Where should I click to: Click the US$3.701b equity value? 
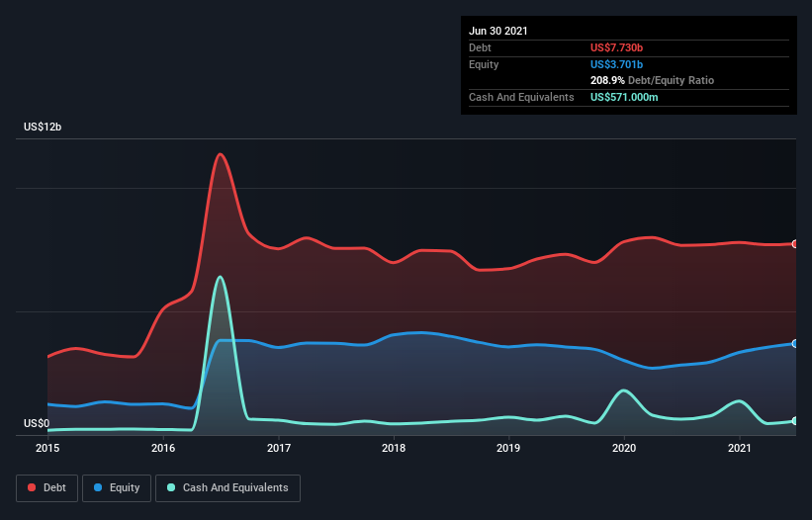pyautogui.click(x=617, y=64)
